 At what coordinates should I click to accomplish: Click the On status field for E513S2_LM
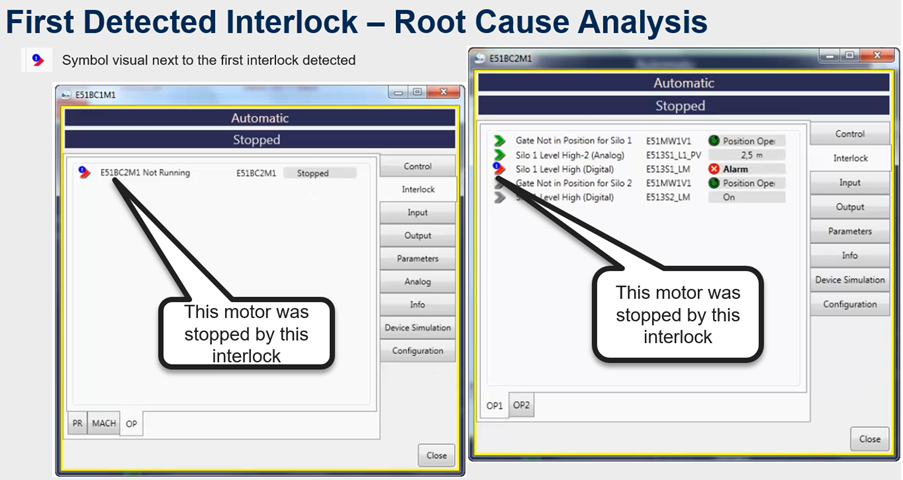click(746, 197)
